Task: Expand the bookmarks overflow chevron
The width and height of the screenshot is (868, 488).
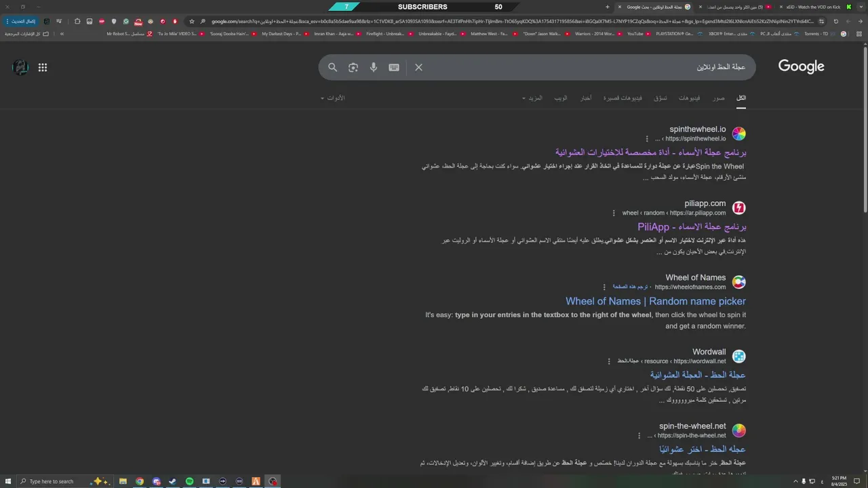Action: [x=62, y=33]
